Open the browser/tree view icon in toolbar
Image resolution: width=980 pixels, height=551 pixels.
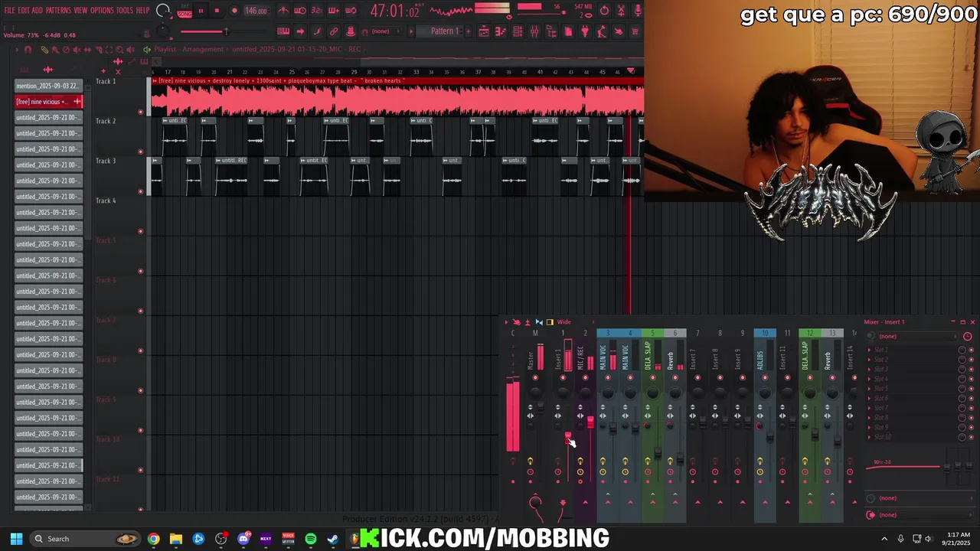[551, 31]
